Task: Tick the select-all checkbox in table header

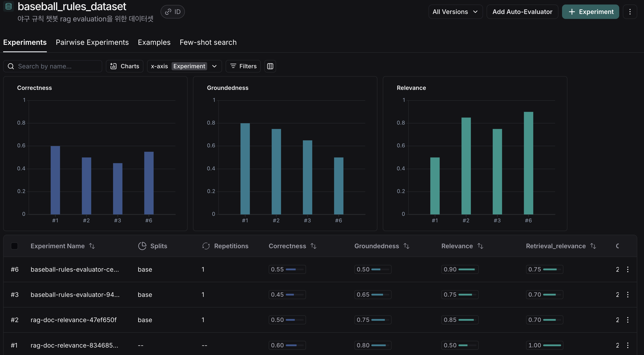Action: (x=14, y=246)
